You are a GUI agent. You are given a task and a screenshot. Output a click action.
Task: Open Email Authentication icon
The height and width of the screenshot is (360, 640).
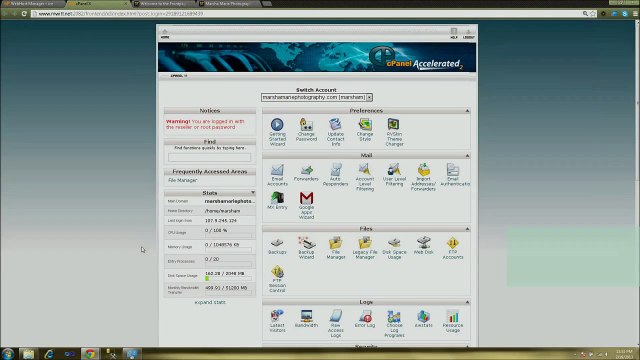[x=453, y=169]
